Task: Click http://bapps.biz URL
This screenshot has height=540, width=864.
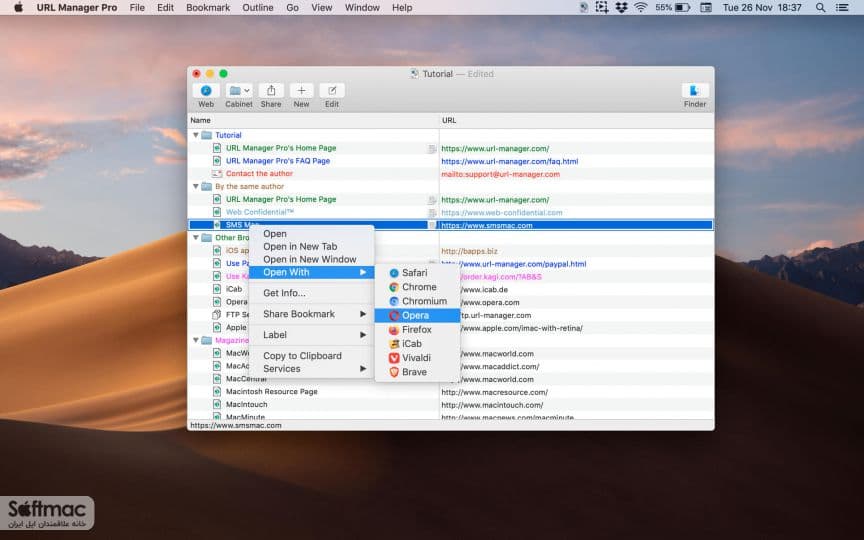Action: click(469, 251)
